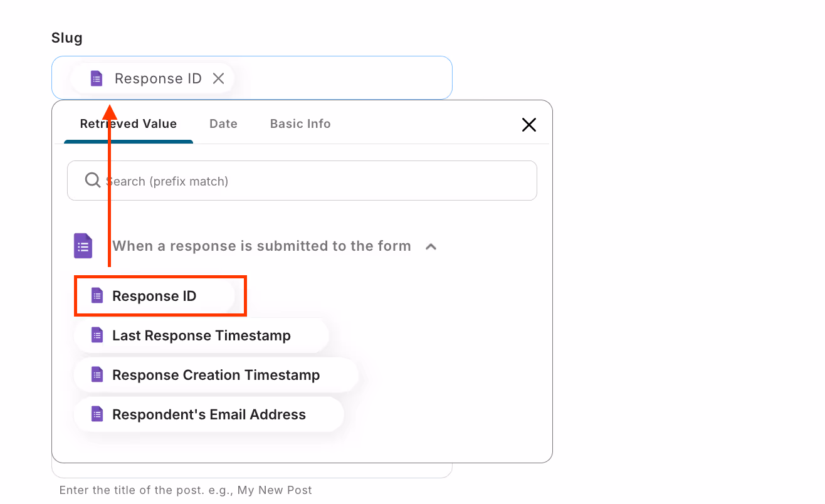Image resolution: width=825 pixels, height=504 pixels.
Task: Click the icon on Response ID option
Action: [97, 296]
